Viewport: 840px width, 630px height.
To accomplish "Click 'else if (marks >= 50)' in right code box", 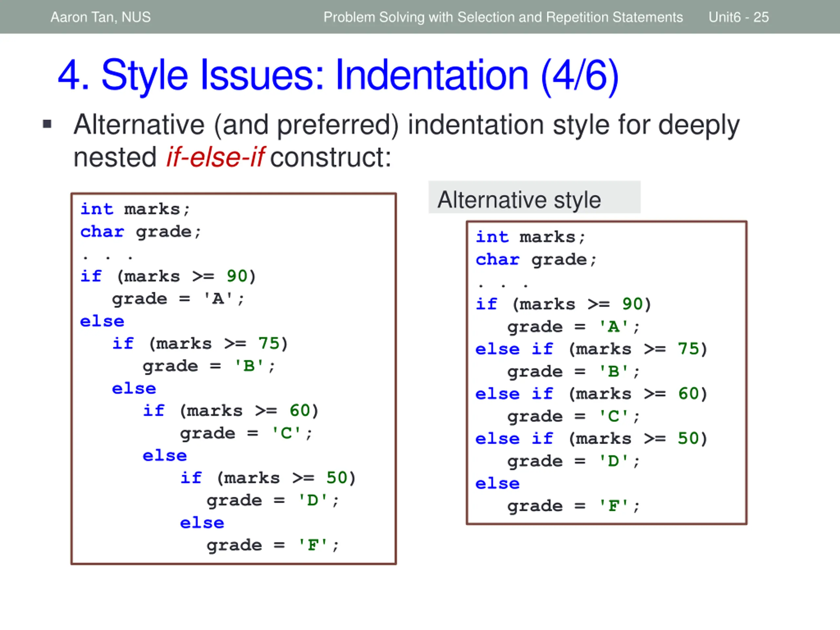I will 592,439.
